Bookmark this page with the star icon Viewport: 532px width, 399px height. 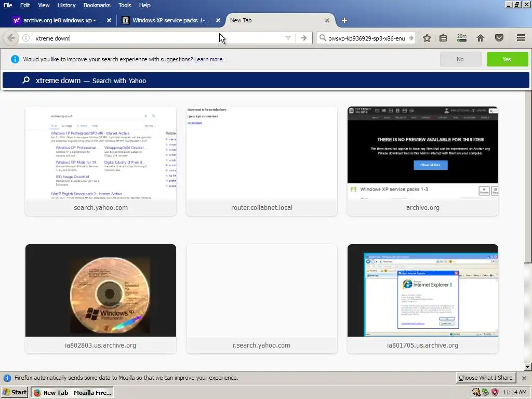[x=427, y=38]
